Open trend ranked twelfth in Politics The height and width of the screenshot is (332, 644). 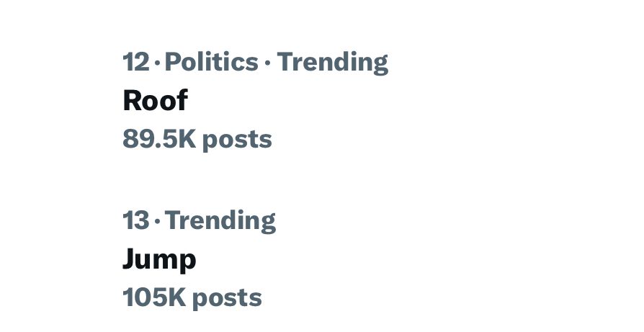pyautogui.click(x=155, y=101)
